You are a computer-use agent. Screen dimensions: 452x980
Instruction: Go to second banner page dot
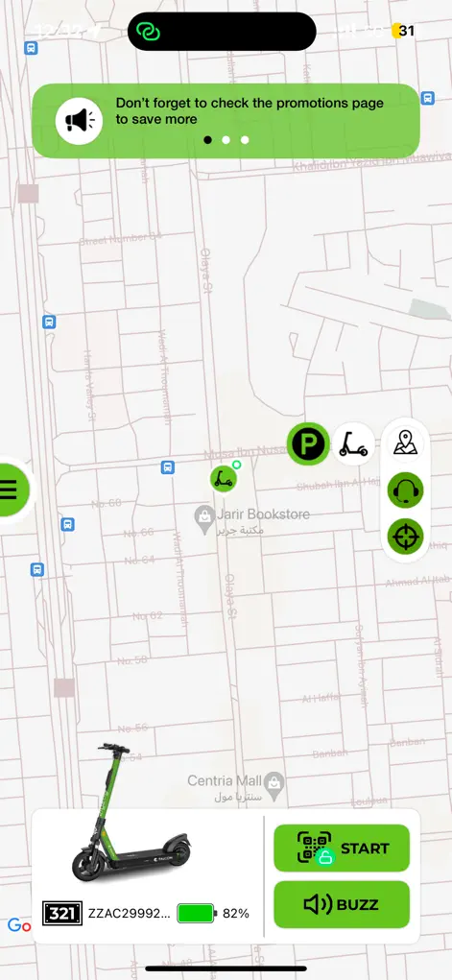tap(226, 140)
